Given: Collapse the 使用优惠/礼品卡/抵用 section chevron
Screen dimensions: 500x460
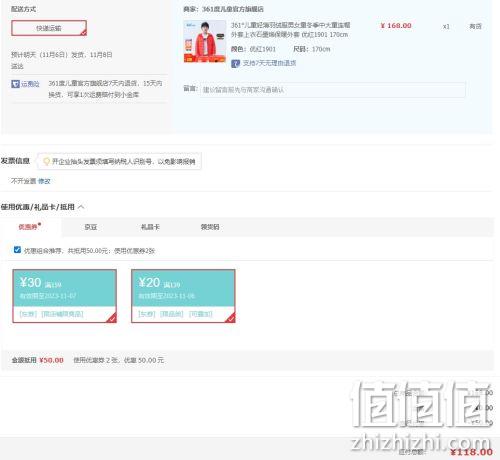Looking at the screenshot, I should pyautogui.click(x=81, y=207).
